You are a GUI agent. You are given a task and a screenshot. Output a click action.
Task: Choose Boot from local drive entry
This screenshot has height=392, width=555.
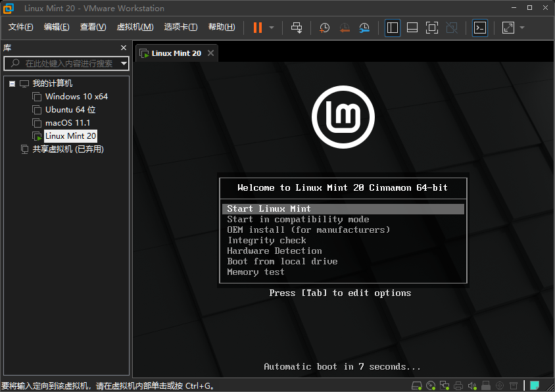point(282,262)
